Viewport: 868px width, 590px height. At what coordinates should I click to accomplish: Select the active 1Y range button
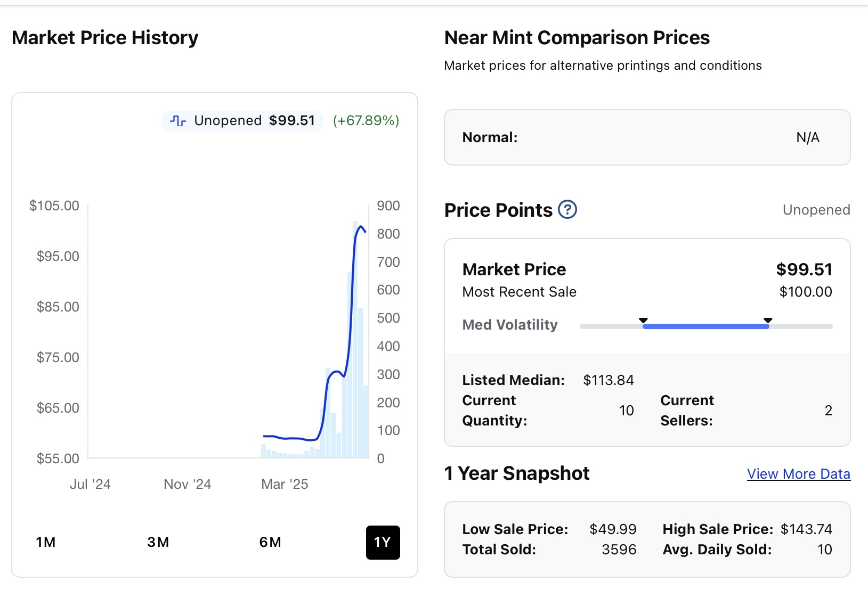383,543
